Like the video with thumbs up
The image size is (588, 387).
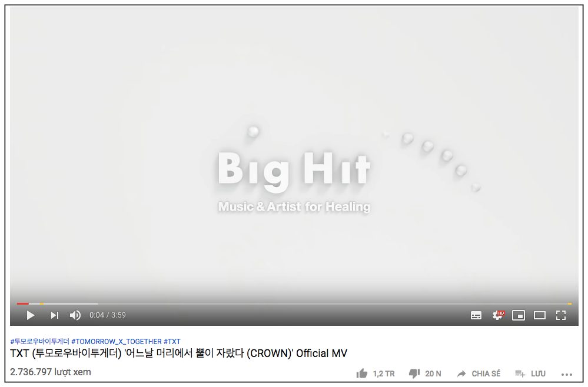362,373
